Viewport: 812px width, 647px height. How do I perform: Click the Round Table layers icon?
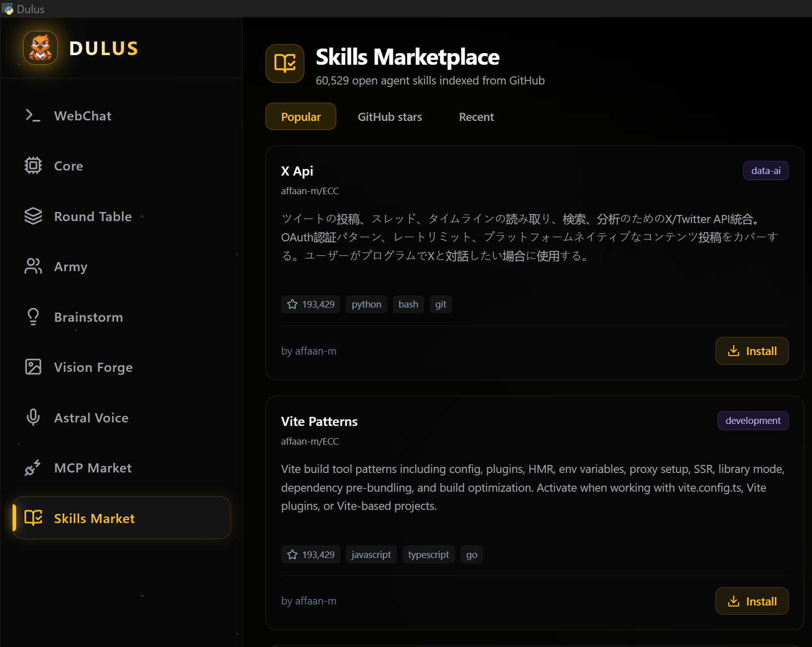click(x=33, y=216)
